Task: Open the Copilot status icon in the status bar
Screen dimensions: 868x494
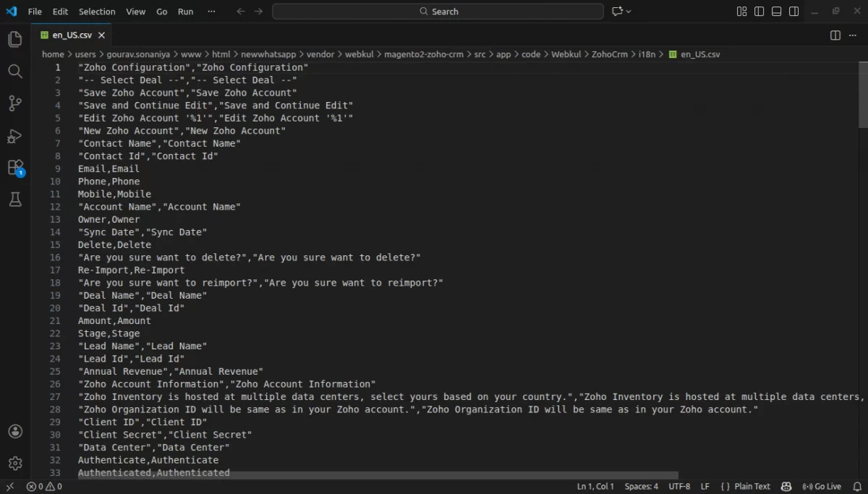Action: point(787,487)
